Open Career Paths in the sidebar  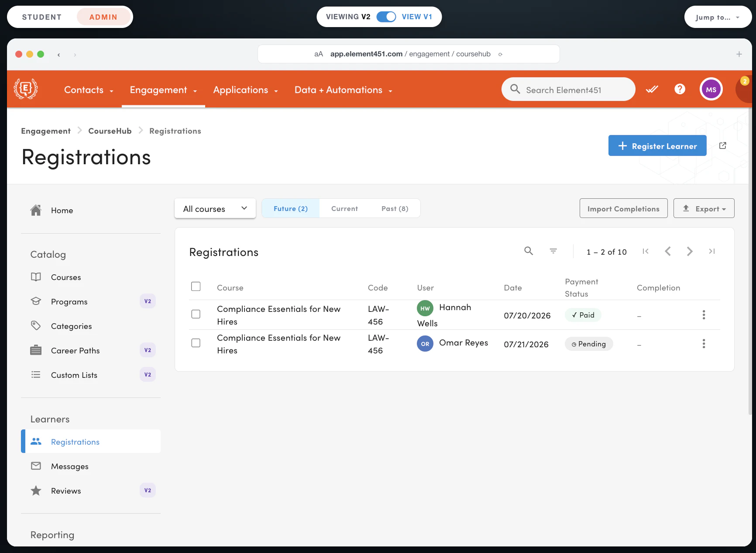point(91,350)
